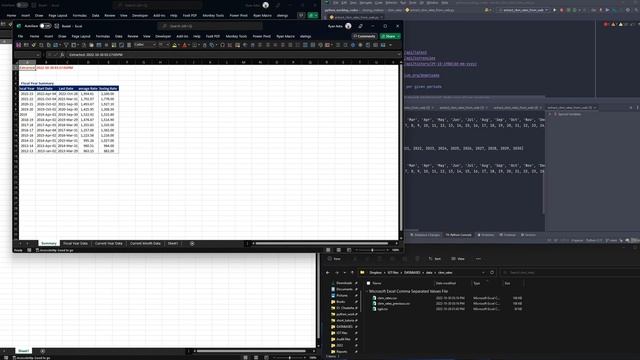Click the See more ellipsis in File Explorer
The height and width of the screenshot is (360, 640).
coord(478,259)
